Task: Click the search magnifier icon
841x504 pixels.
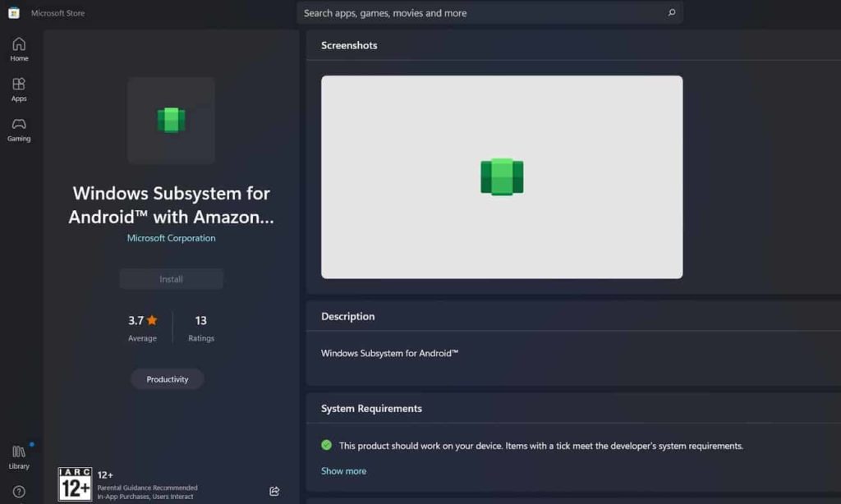Action: (671, 13)
